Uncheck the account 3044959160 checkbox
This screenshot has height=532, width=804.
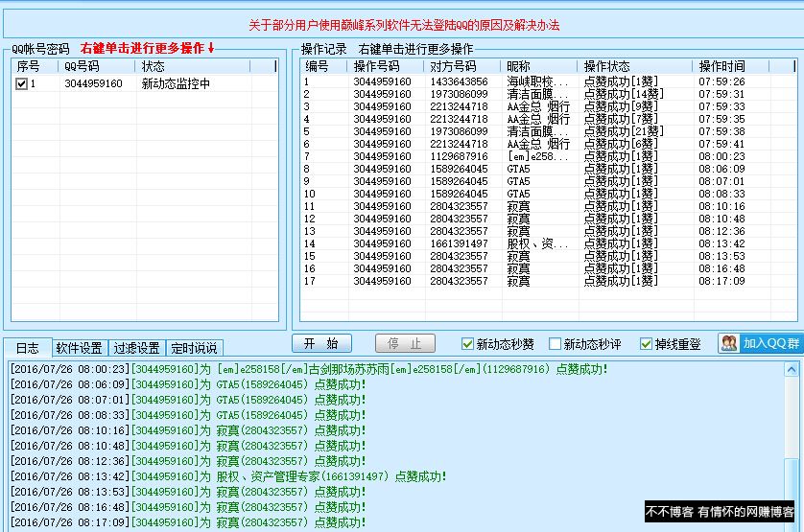[x=21, y=84]
